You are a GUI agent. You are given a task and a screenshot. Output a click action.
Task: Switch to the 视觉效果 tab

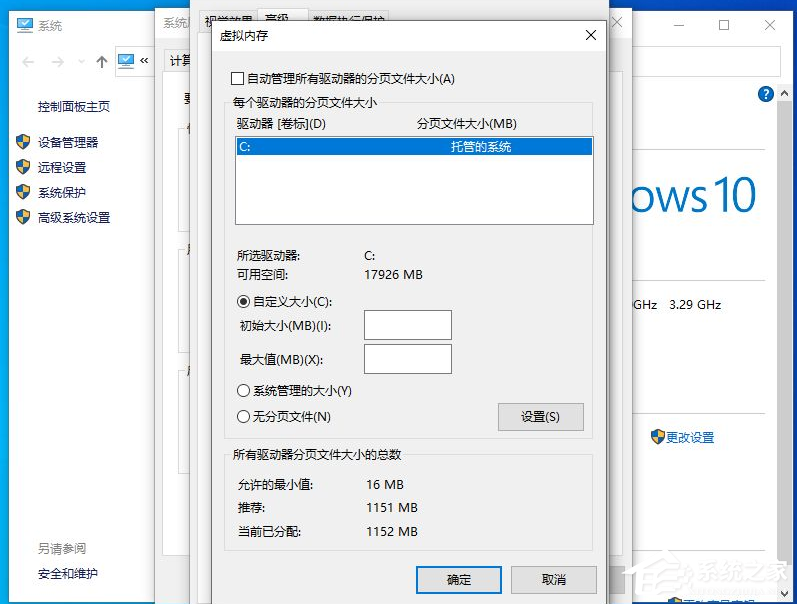pos(228,18)
